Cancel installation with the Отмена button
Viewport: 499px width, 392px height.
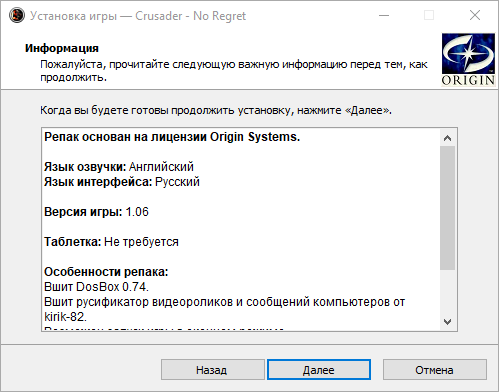[x=435, y=370]
